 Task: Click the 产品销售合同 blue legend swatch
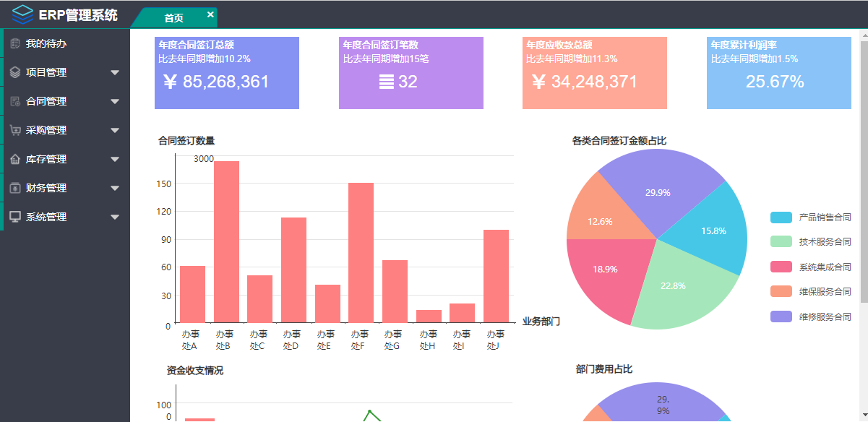(x=781, y=218)
